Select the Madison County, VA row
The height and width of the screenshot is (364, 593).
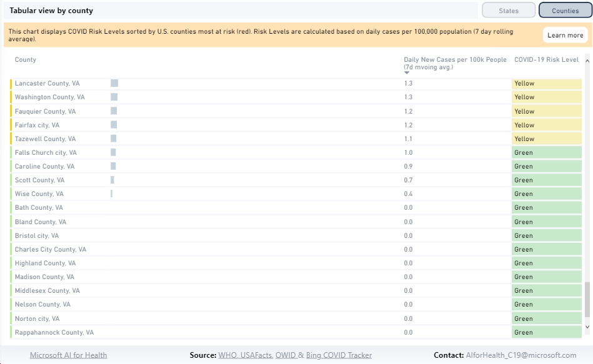pyautogui.click(x=296, y=277)
